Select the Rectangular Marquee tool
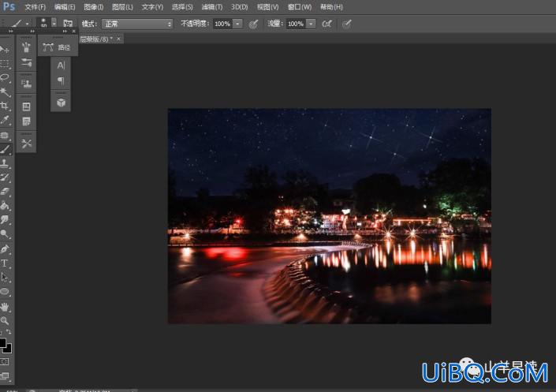Screen dimensions: 556x392 click(x=5, y=64)
